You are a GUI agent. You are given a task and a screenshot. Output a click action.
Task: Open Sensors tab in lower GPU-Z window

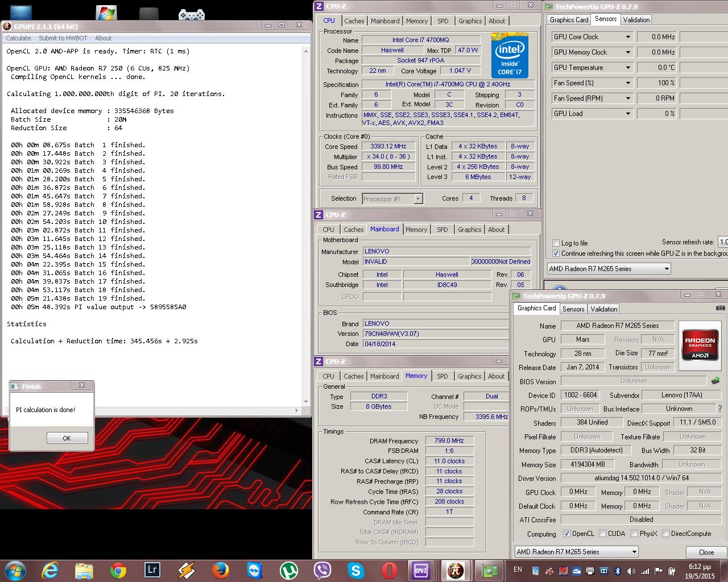pos(573,309)
